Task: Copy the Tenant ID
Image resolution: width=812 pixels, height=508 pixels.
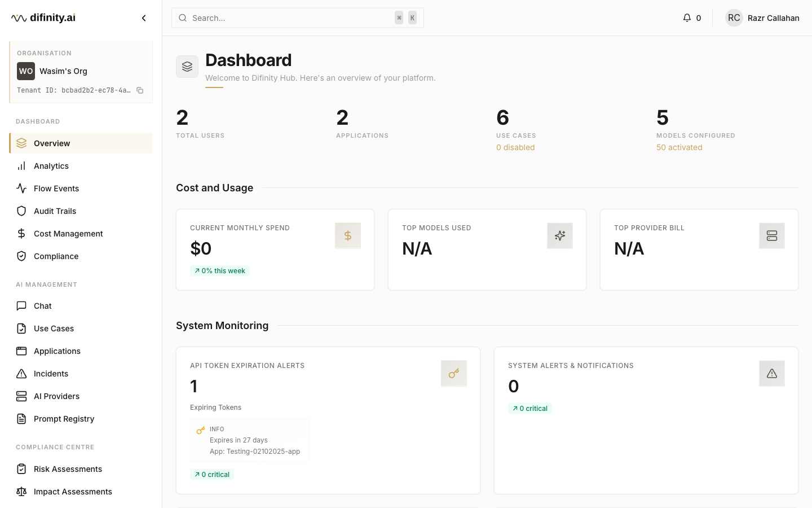Action: pyautogui.click(x=140, y=90)
